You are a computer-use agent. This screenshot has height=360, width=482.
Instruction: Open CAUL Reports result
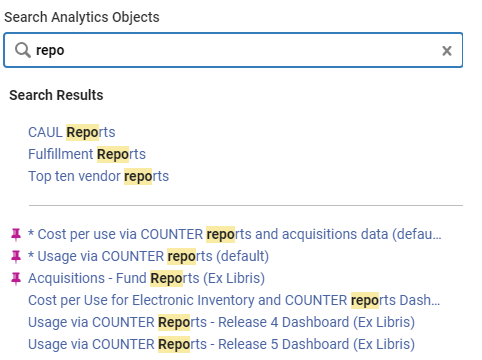(x=72, y=132)
